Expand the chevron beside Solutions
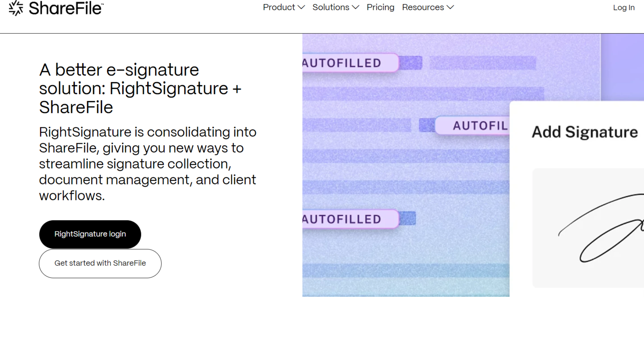Screen dimensions: 644x343 [356, 7]
